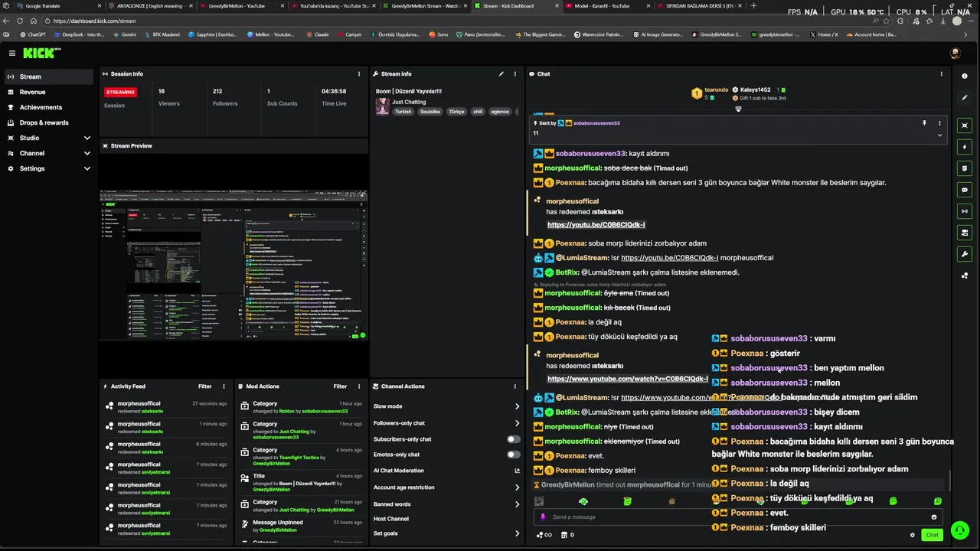Toggle Emotes-only chat switch
This screenshot has width=980, height=551.
pyautogui.click(x=513, y=455)
